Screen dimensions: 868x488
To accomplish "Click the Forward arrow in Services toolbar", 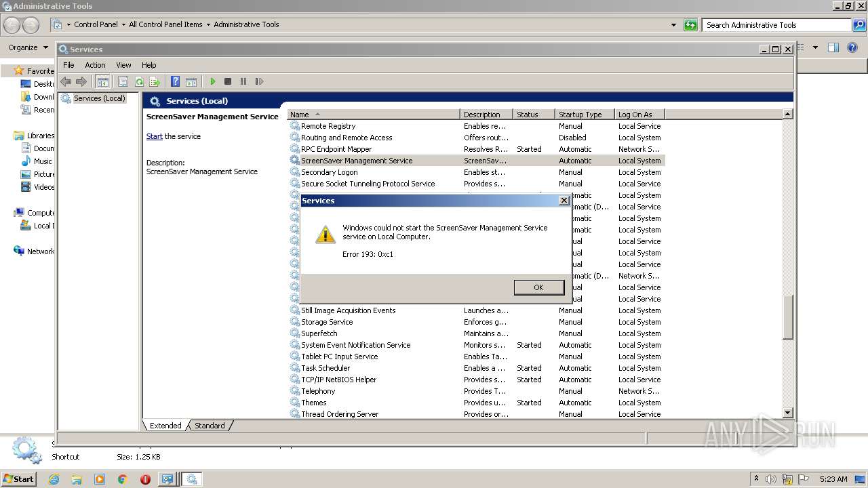I will (x=81, y=81).
